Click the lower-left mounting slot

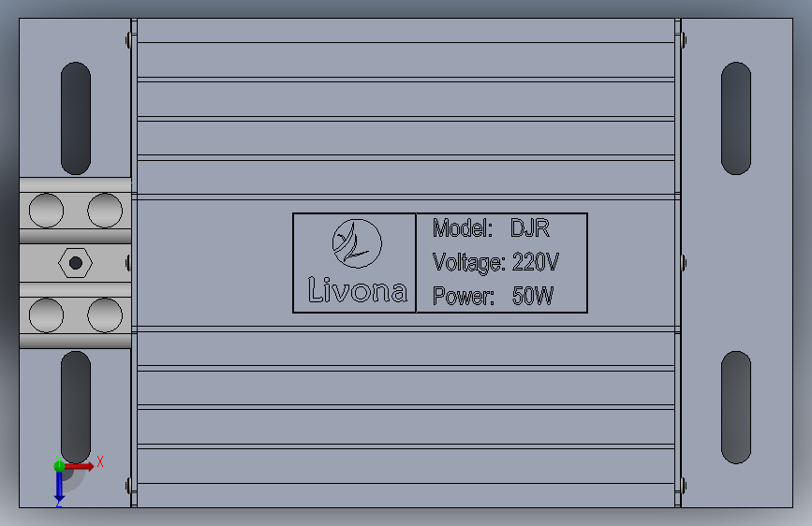point(76,407)
